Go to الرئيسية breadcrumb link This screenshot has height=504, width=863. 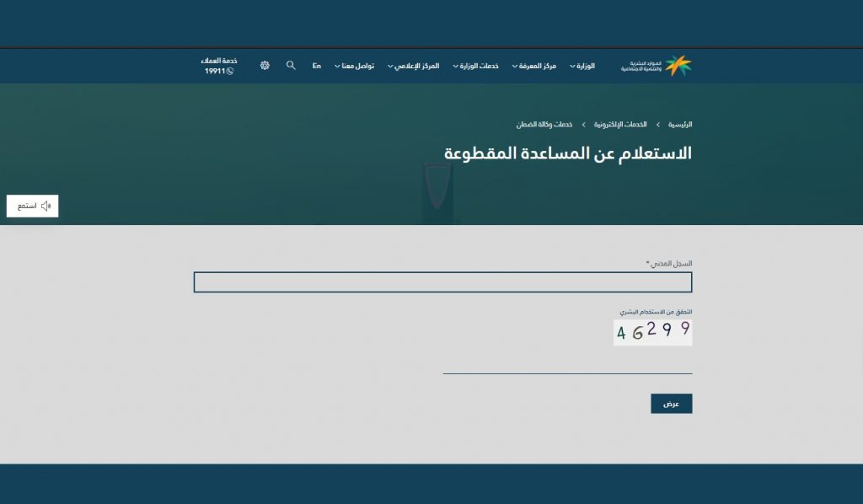680,125
